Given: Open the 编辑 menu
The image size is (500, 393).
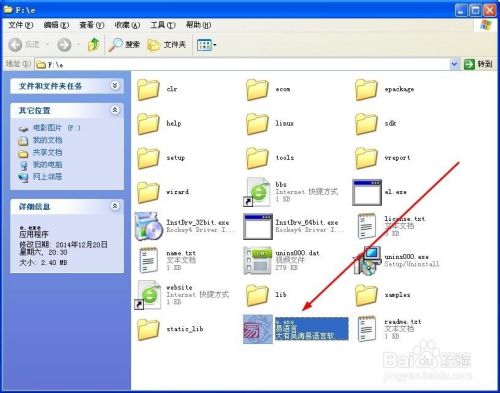Looking at the screenshot, I should point(56,25).
